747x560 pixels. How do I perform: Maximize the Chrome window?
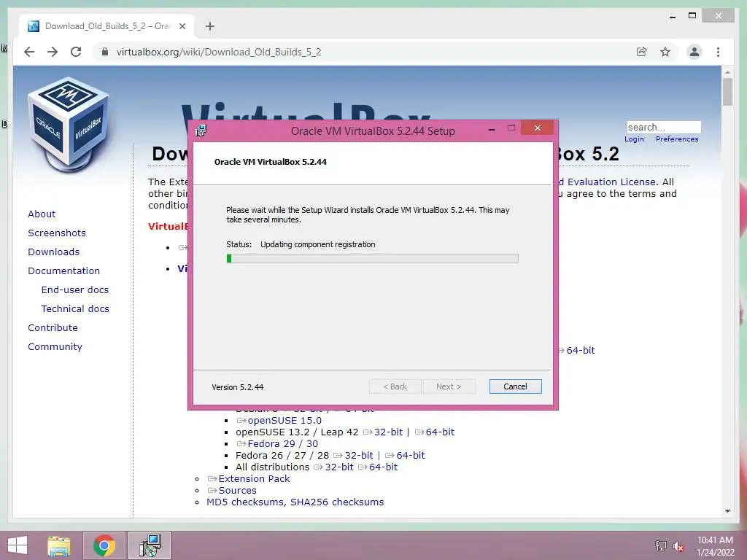click(692, 16)
